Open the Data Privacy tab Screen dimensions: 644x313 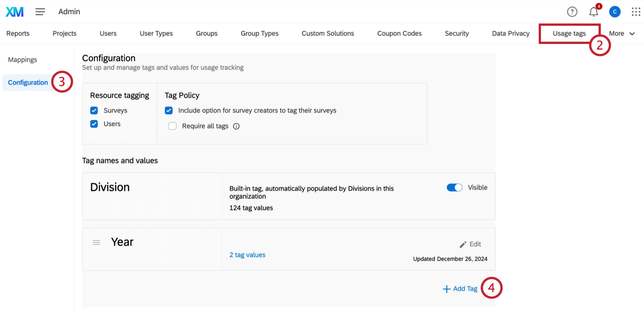coord(511,33)
